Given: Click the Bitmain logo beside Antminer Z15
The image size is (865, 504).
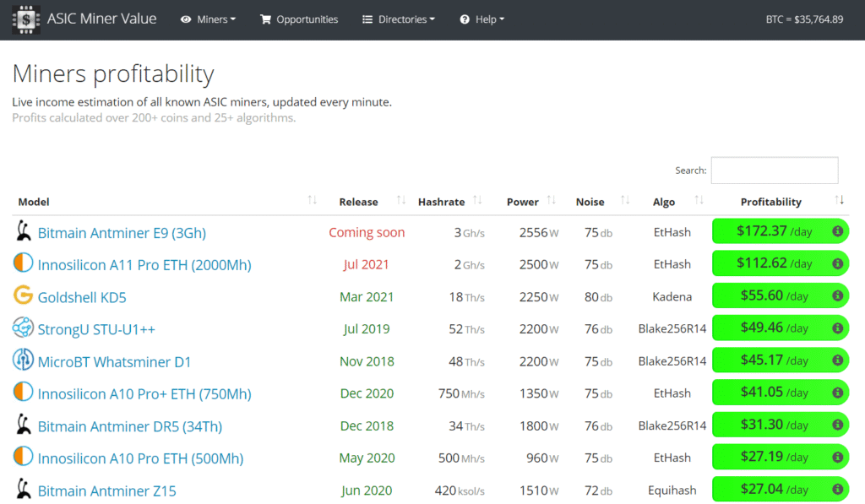Looking at the screenshot, I should coord(23,489).
